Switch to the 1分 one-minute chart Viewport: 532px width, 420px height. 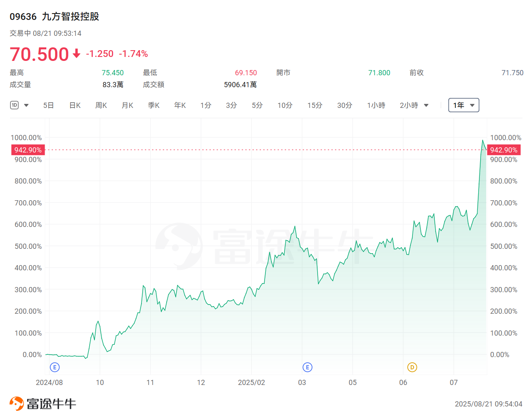pyautogui.click(x=206, y=105)
